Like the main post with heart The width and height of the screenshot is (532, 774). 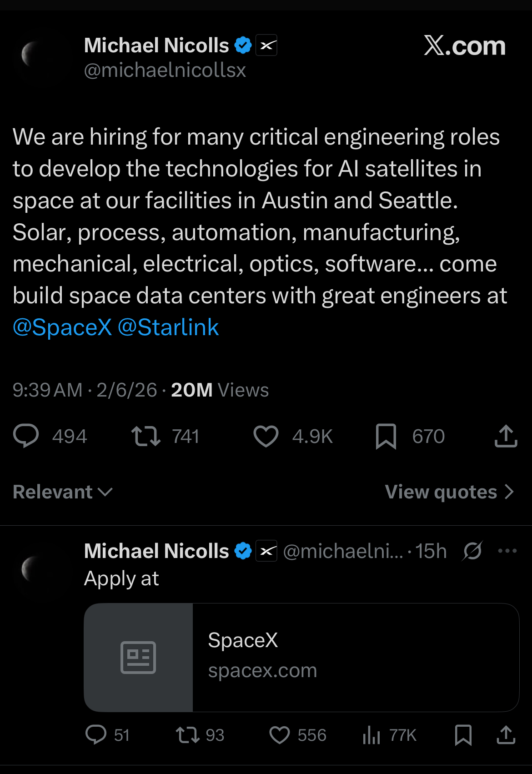(266, 436)
